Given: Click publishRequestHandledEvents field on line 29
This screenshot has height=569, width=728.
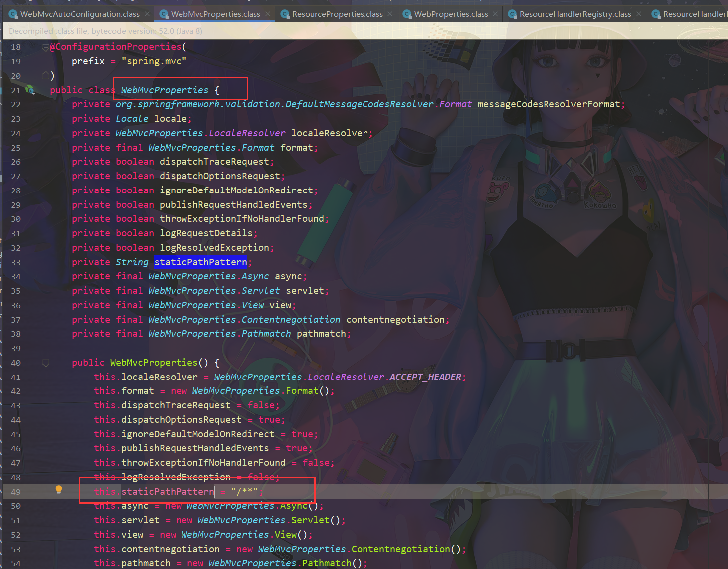Looking at the screenshot, I should click(x=233, y=205).
